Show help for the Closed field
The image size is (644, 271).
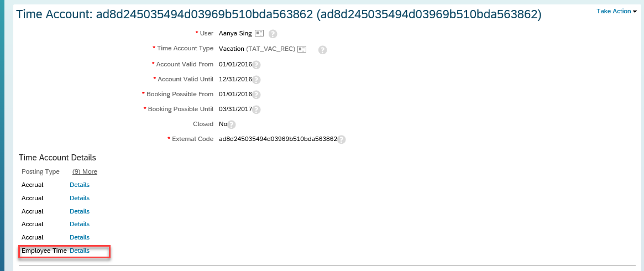click(x=231, y=124)
